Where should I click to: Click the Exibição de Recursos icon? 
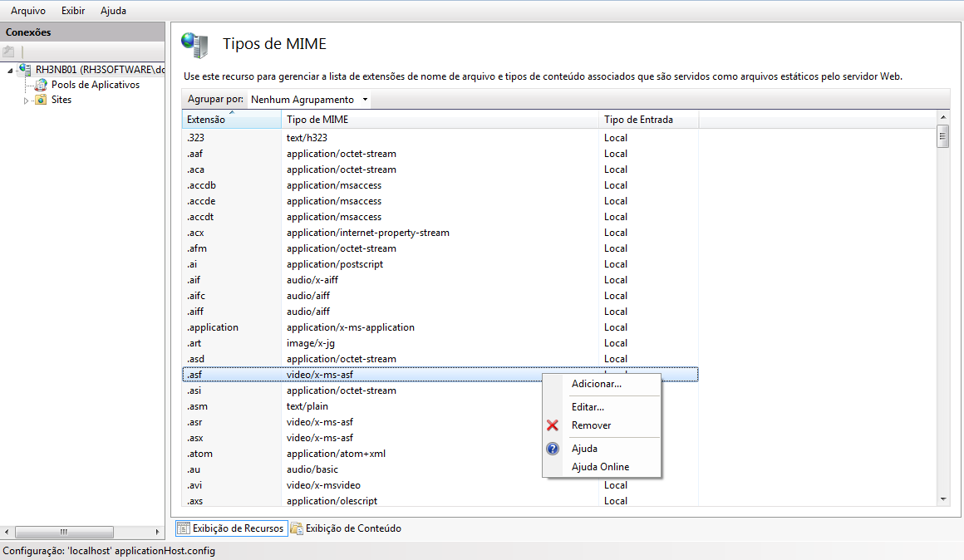[x=183, y=528]
